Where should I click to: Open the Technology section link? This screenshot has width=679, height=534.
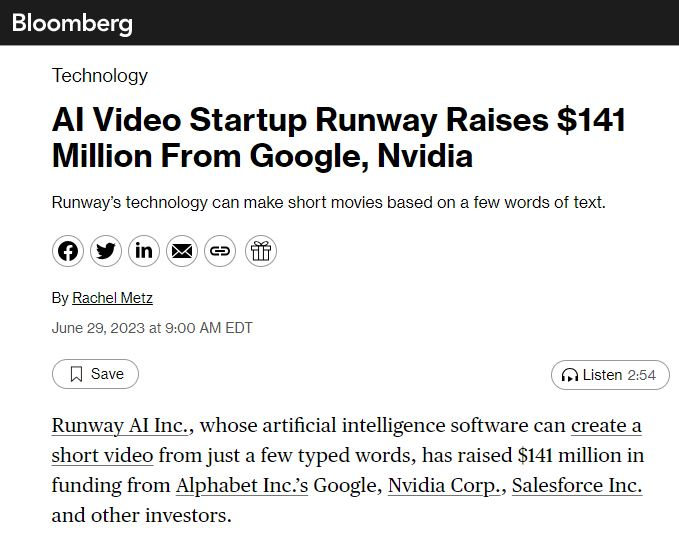[99, 75]
